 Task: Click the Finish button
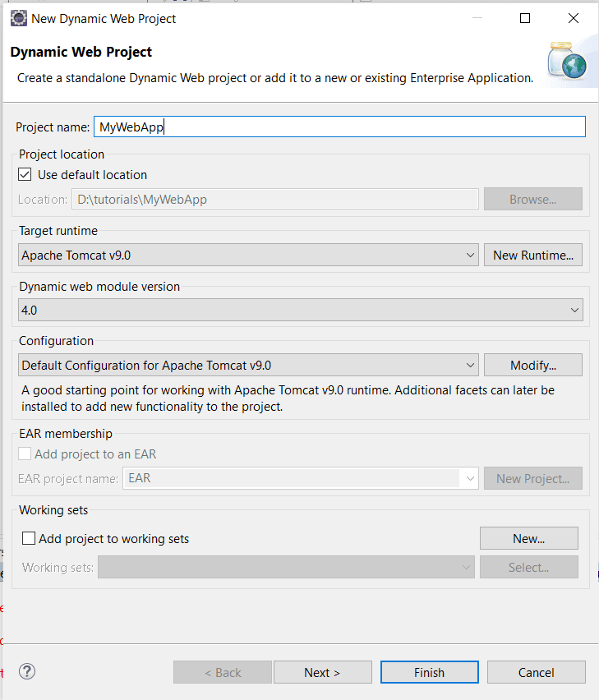pyautogui.click(x=429, y=671)
